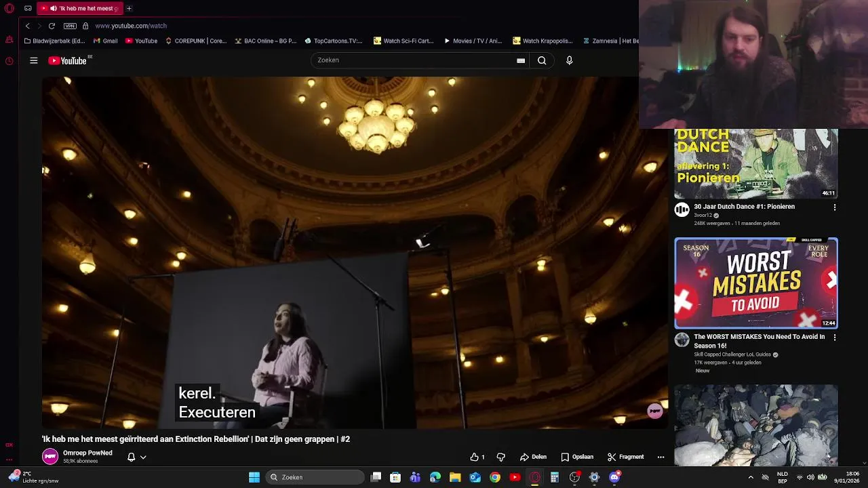This screenshot has width=868, height=488.
Task: Open Microsoft Store from the taskbar
Action: [x=395, y=477]
